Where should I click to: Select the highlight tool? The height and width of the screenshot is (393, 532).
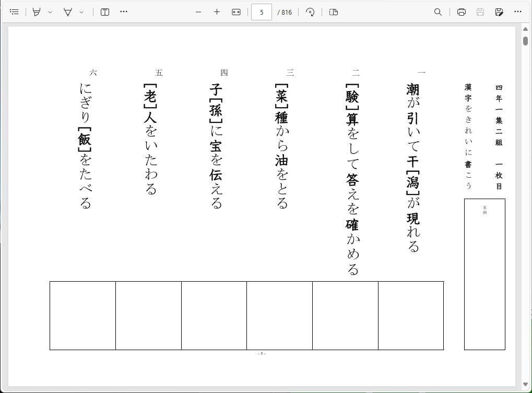37,12
